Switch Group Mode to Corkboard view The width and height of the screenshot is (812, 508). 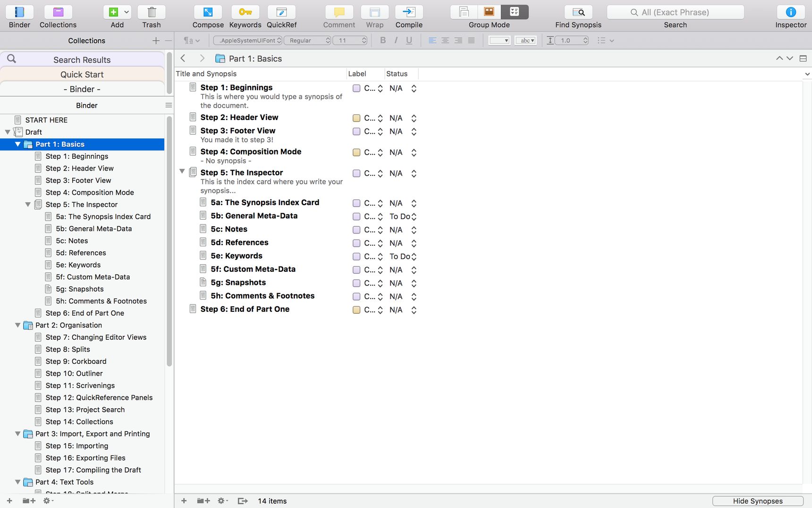click(x=489, y=12)
